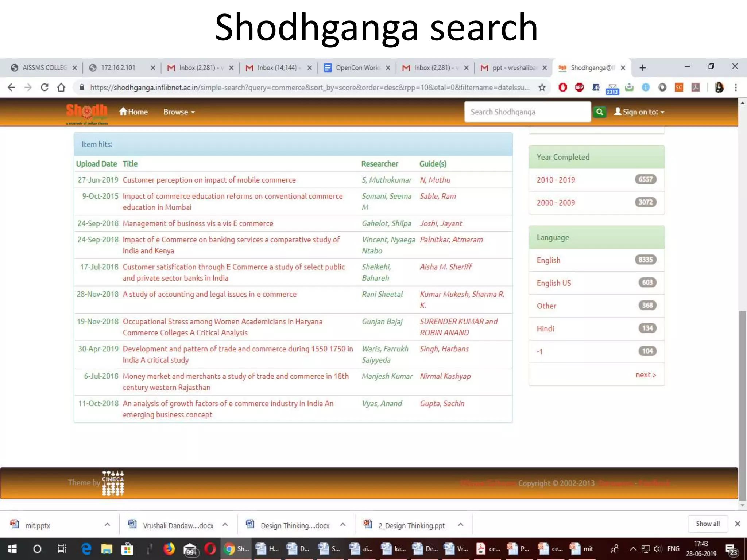Click the Shodhganga logo

[x=87, y=113]
